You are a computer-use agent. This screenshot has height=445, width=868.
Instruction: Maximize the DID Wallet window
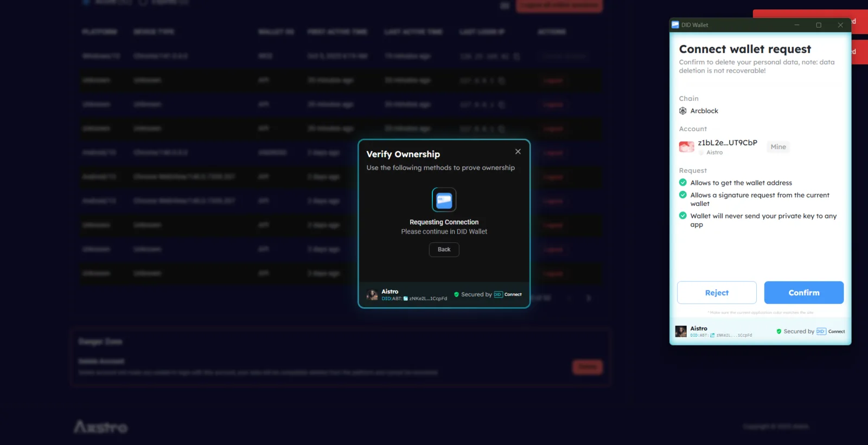click(x=819, y=25)
